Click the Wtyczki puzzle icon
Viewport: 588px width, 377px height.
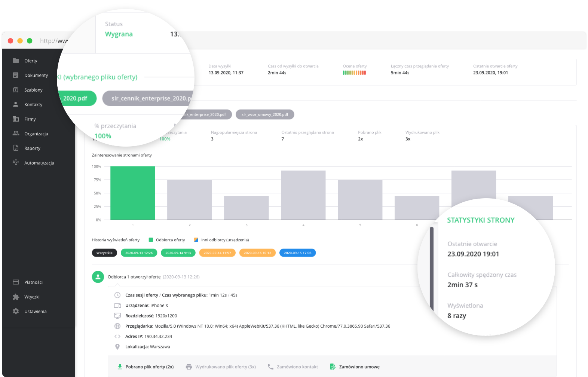coord(16,297)
